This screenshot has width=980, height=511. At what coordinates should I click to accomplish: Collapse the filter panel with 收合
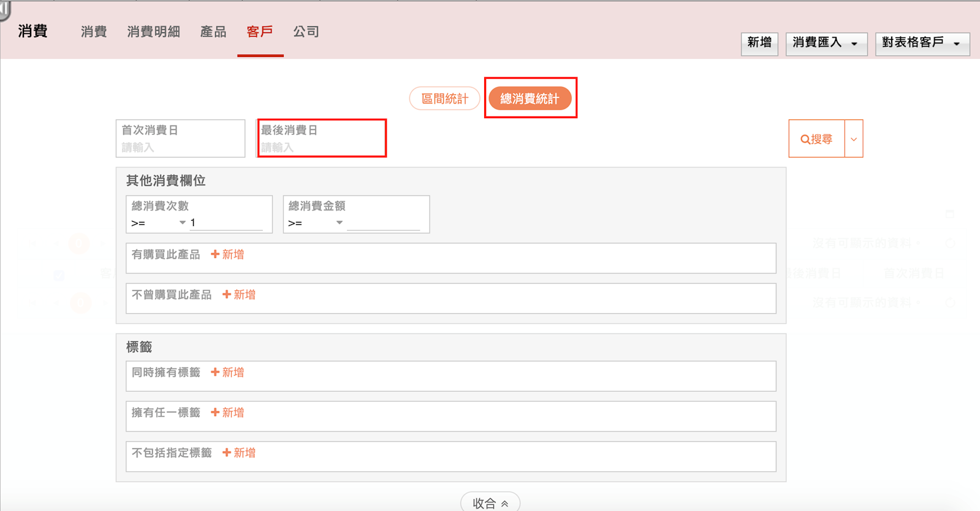pyautogui.click(x=490, y=503)
